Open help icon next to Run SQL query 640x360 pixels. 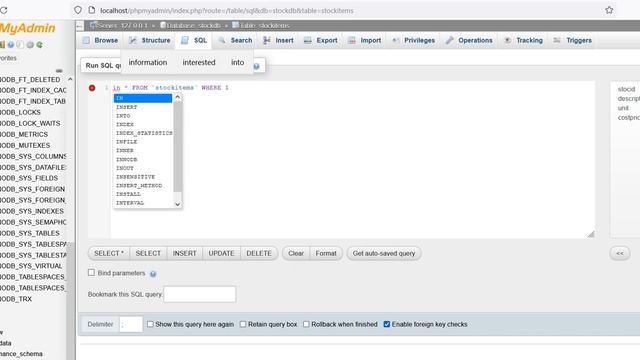tap(256, 66)
